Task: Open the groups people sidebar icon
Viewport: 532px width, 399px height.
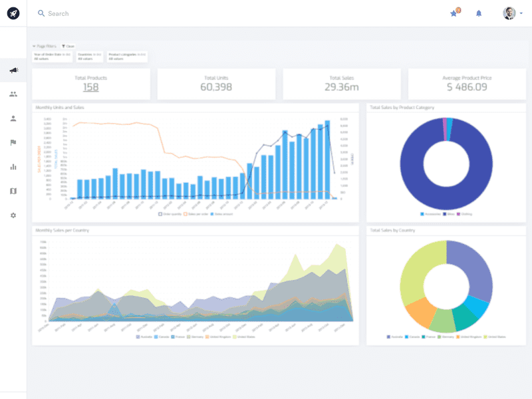Action: pos(13,94)
